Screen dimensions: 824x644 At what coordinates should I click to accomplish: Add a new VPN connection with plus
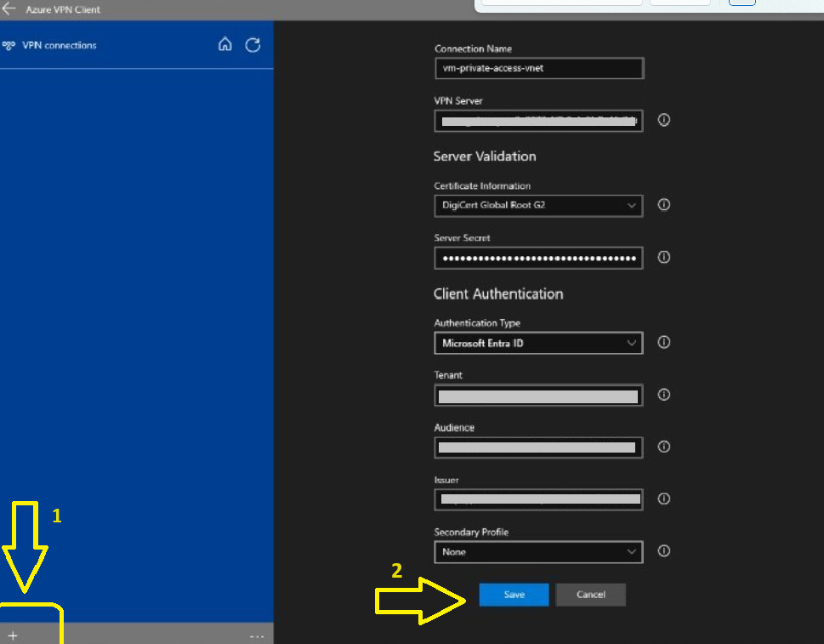(x=13, y=635)
